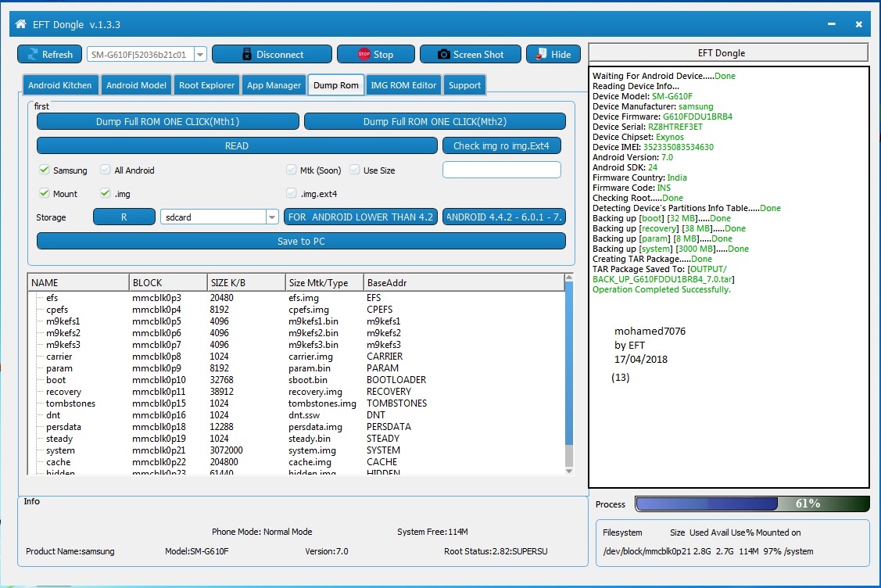Click Check img ro img.Ext4 button

(501, 145)
